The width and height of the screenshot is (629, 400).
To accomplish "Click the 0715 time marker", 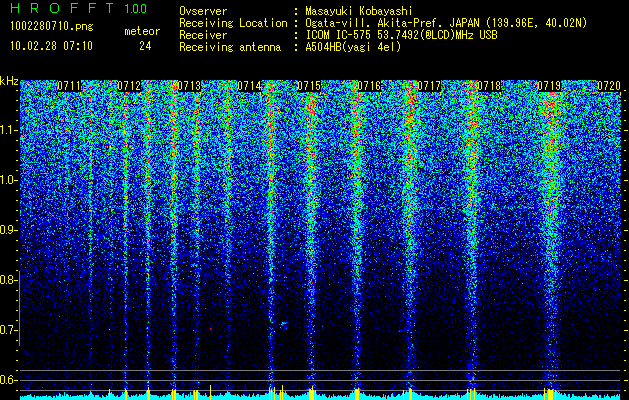I will 309,87.
